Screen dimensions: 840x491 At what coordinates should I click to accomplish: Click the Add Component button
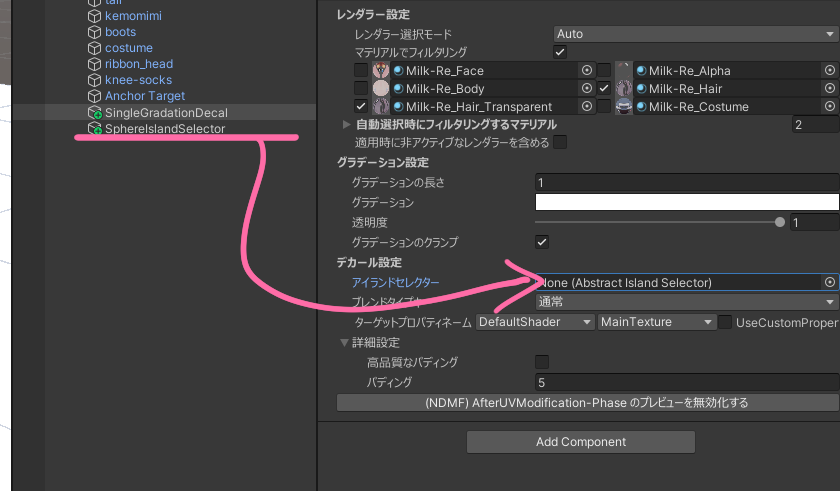(x=580, y=442)
